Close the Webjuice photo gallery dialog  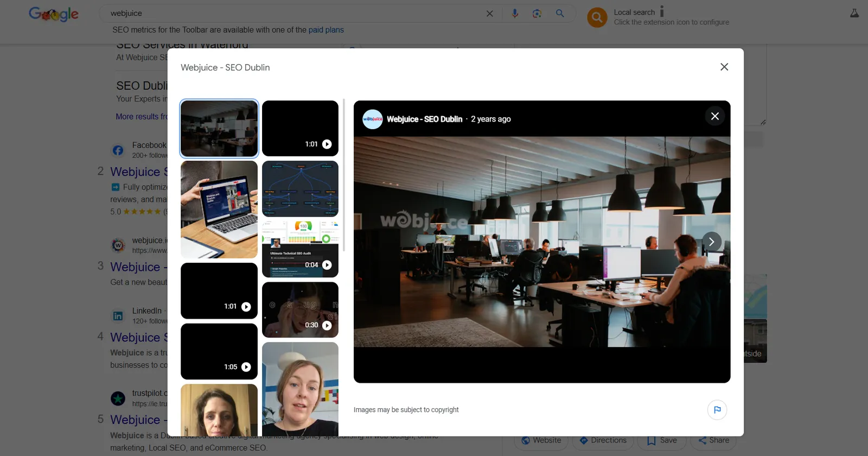(724, 67)
